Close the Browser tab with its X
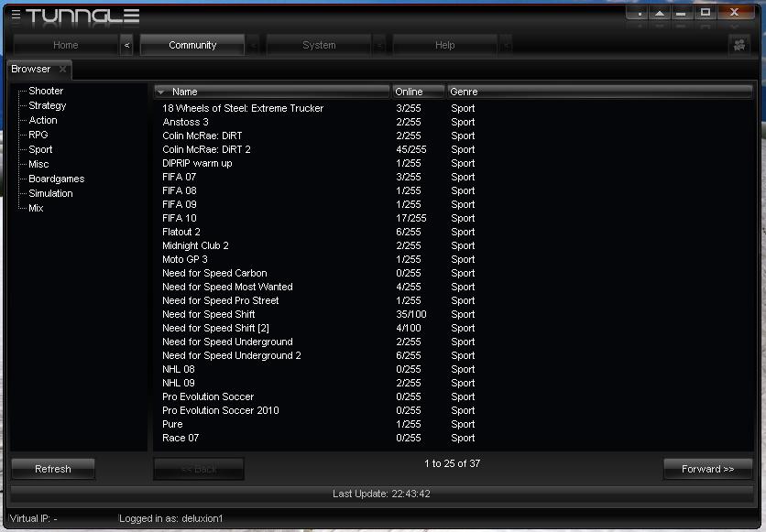The height and width of the screenshot is (532, 766). [x=62, y=69]
